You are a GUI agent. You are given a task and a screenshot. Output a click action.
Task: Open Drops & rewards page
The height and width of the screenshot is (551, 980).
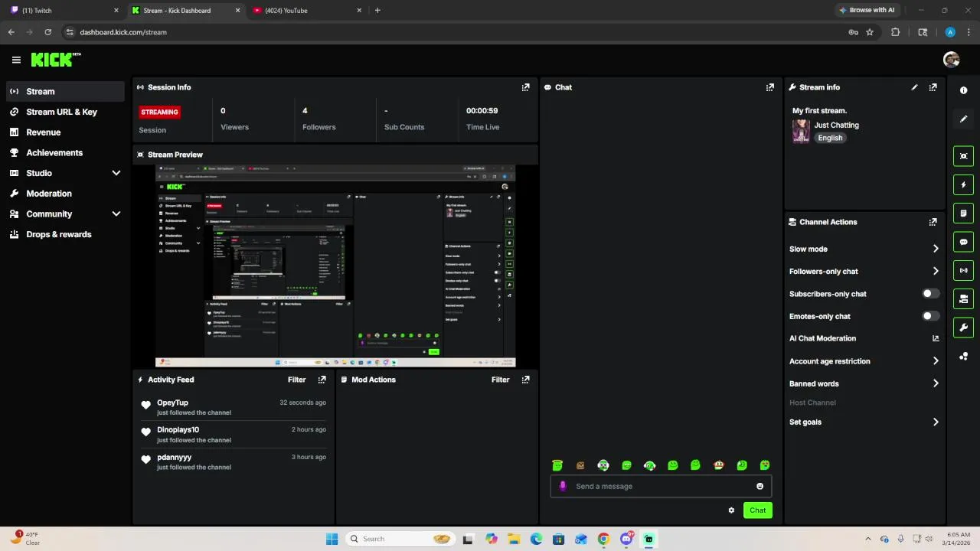[x=65, y=234]
